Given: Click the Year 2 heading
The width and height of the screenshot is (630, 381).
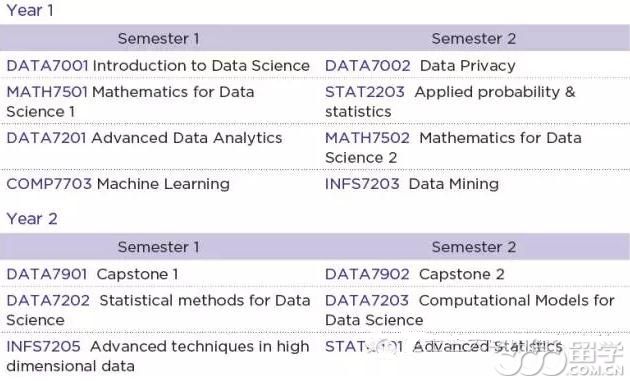Looking at the screenshot, I should 32,219.
